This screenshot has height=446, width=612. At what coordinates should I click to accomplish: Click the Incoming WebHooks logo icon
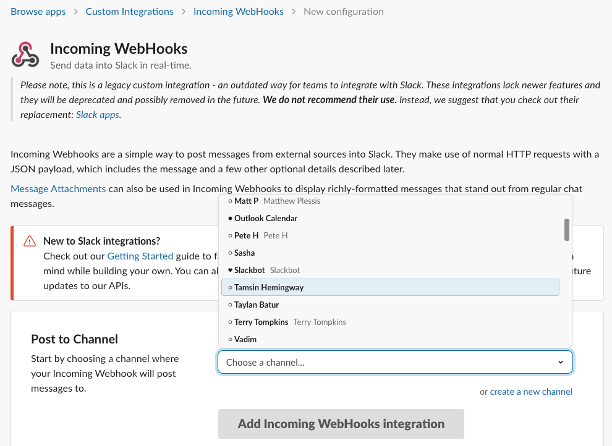click(x=25, y=55)
